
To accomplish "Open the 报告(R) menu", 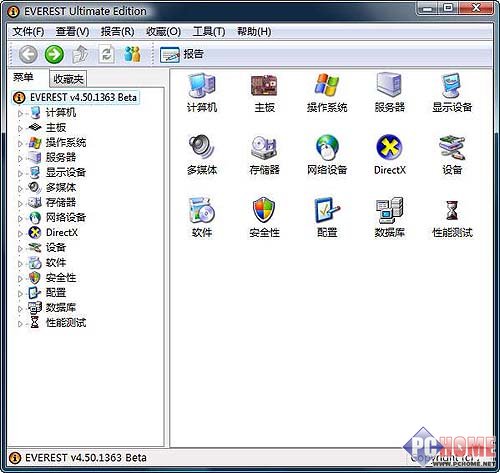I will pos(118,32).
